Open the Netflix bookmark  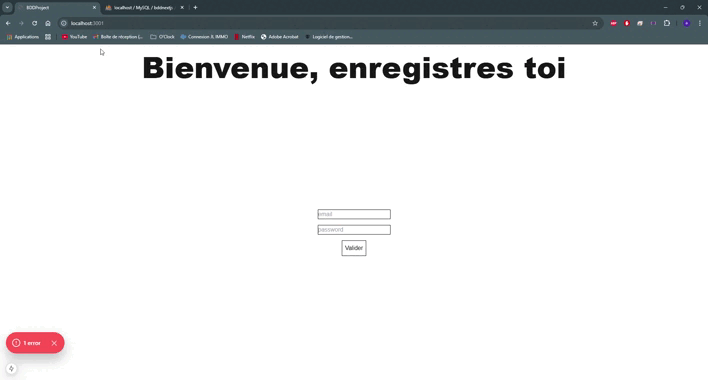click(245, 37)
